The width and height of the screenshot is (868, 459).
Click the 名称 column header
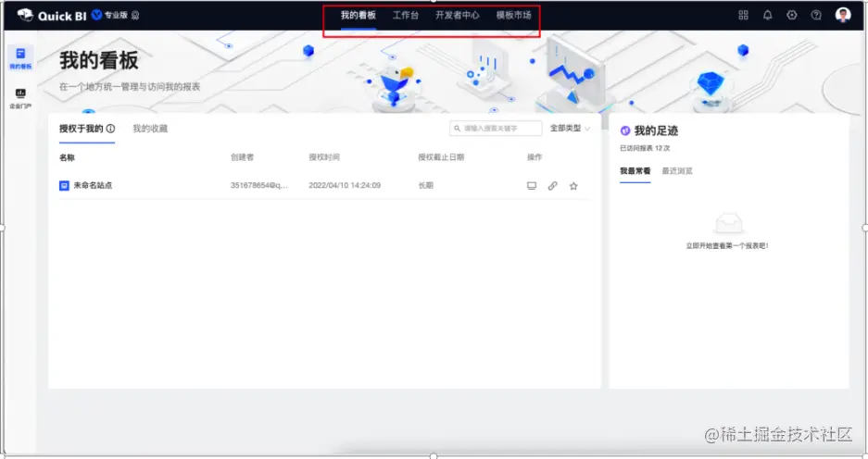[x=67, y=157]
